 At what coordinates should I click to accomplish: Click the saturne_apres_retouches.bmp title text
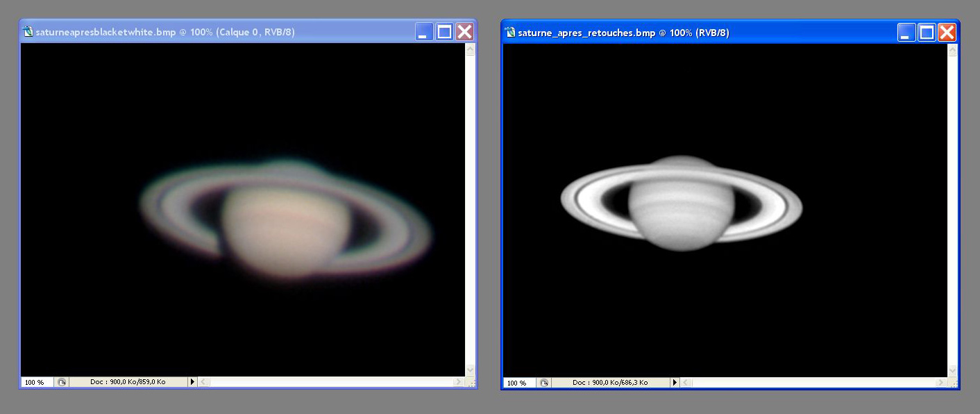623,32
